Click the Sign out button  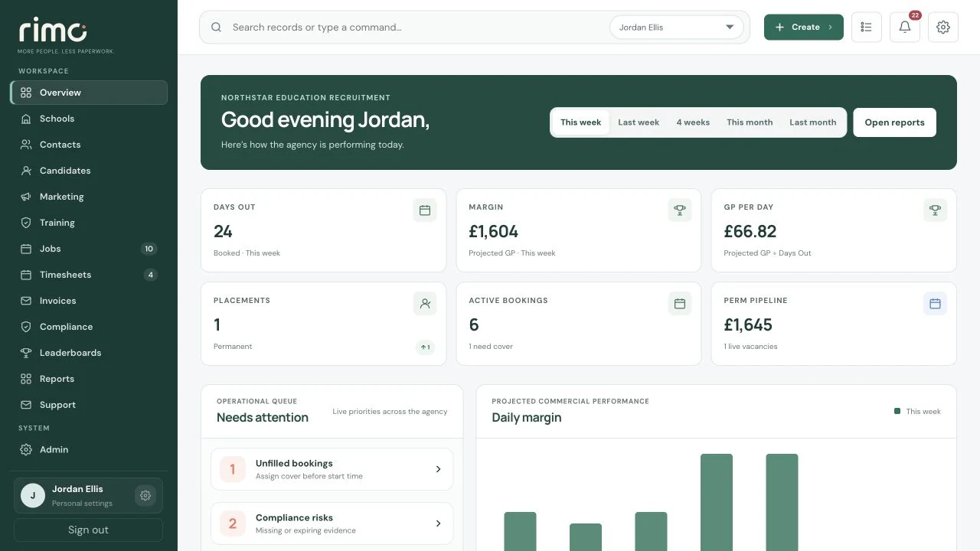(88, 530)
